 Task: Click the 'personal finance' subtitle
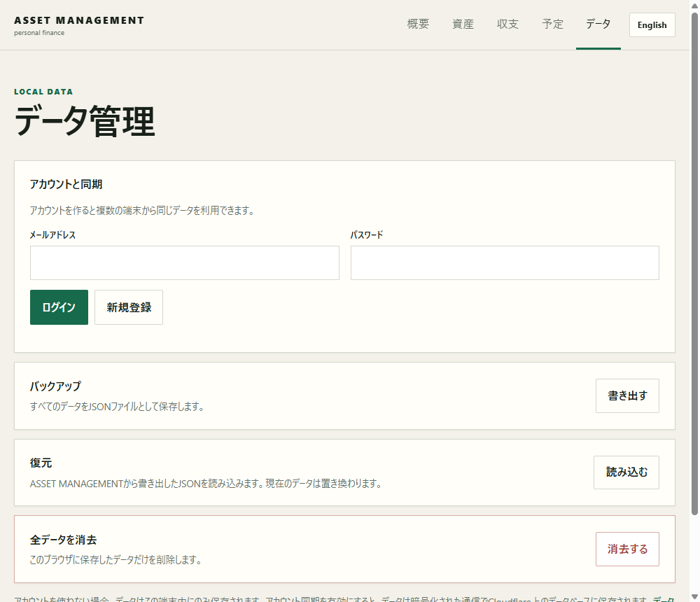pyautogui.click(x=39, y=33)
